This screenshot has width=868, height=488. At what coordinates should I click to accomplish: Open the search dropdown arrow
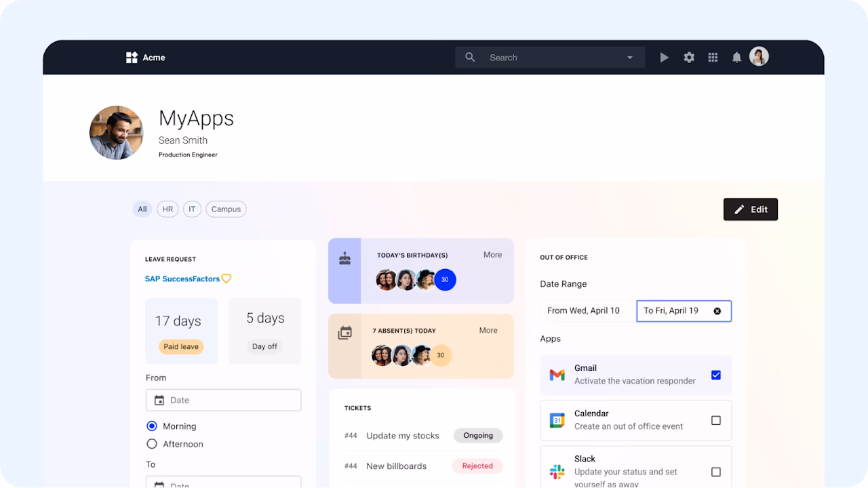629,57
